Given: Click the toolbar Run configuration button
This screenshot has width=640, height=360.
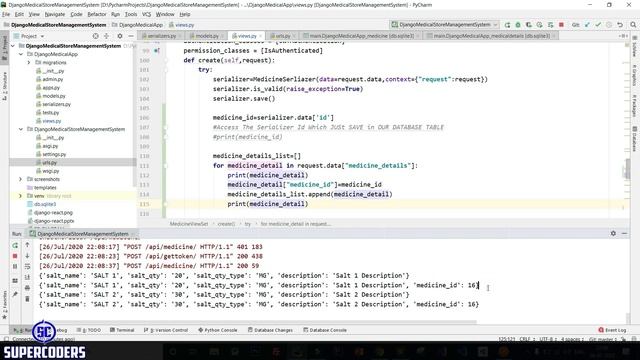Looking at the screenshot, I should pos(507,25).
